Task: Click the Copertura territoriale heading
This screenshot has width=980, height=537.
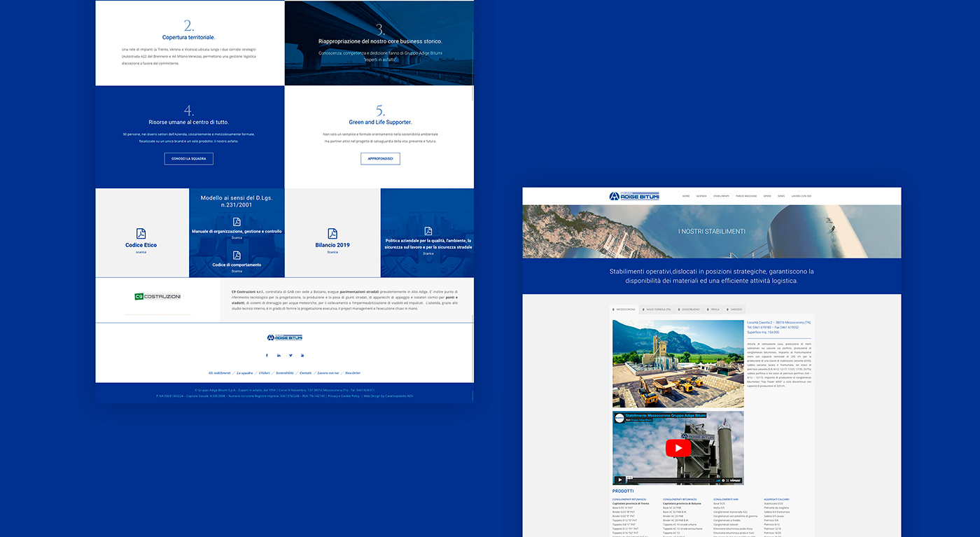Action: point(189,37)
